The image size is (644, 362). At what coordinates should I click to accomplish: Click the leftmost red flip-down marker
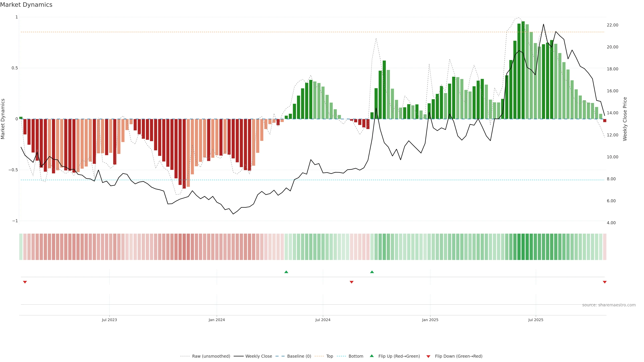pos(25,282)
